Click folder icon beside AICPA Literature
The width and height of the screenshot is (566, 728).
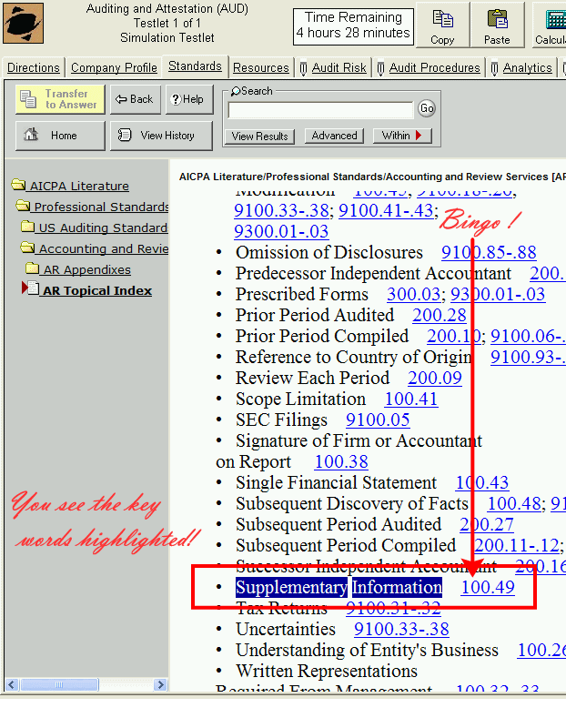click(x=18, y=185)
